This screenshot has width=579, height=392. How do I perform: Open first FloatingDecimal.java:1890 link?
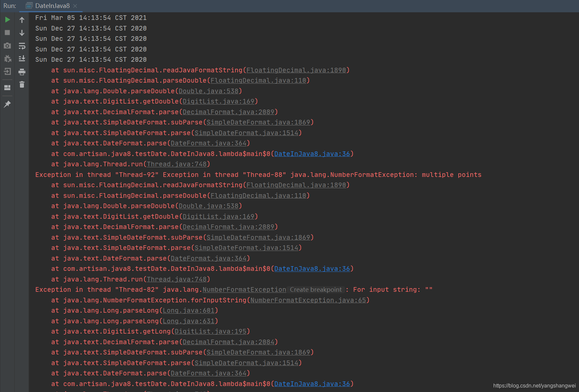point(296,70)
